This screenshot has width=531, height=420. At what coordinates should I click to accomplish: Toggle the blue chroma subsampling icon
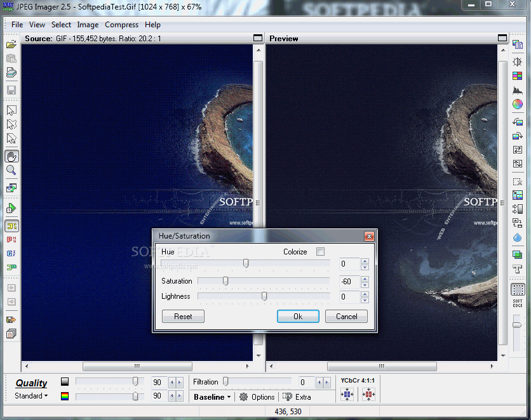click(x=347, y=394)
